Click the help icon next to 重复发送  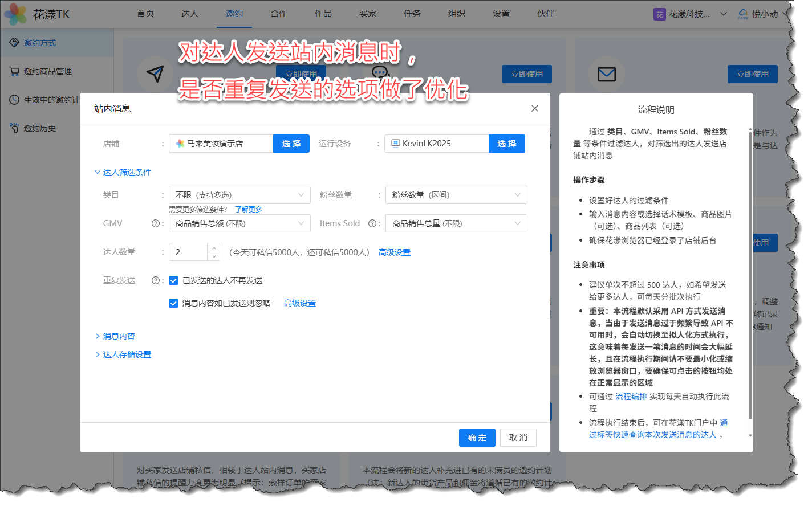coord(155,280)
